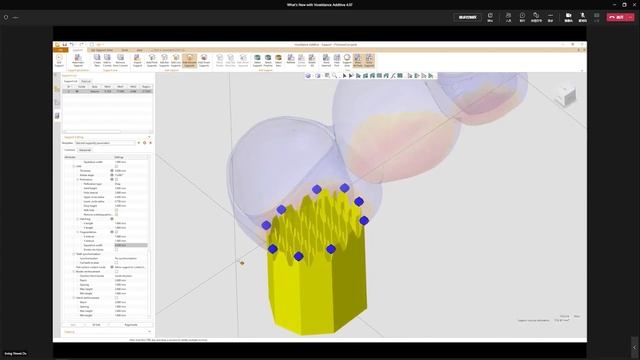The image size is (640, 360).
Task: Click the Exit Support ribbon icon
Action: click(x=59, y=60)
